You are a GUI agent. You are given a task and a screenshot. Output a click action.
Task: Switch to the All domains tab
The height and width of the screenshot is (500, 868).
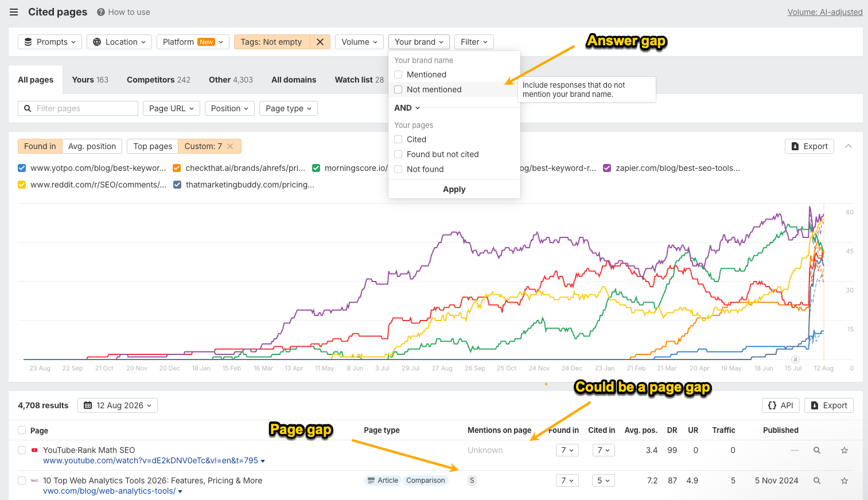coord(294,80)
